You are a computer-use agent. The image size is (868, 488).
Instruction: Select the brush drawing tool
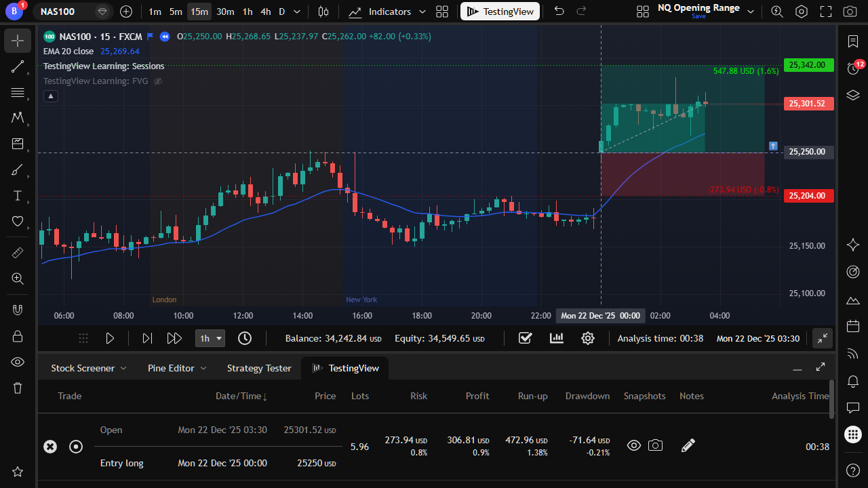(18, 169)
